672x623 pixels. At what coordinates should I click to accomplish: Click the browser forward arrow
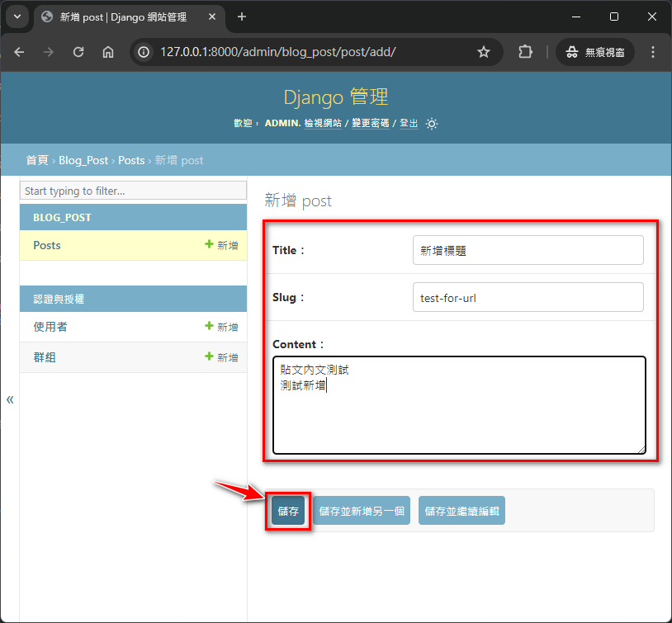click(49, 52)
